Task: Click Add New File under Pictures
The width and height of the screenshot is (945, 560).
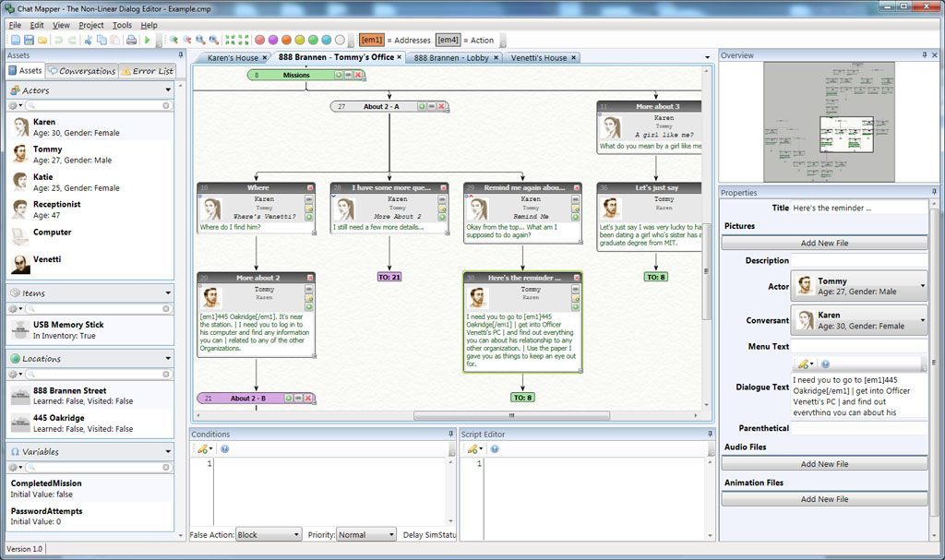Action: click(x=824, y=244)
